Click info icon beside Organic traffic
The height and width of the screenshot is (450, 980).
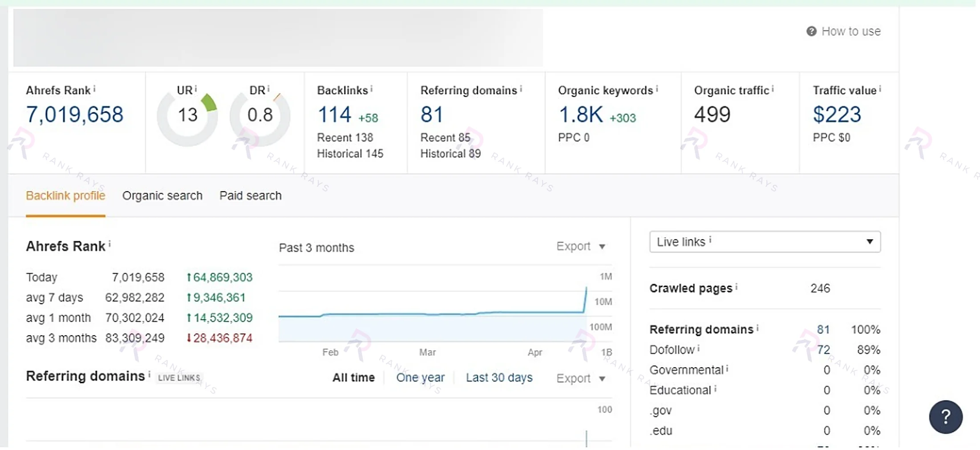(773, 89)
